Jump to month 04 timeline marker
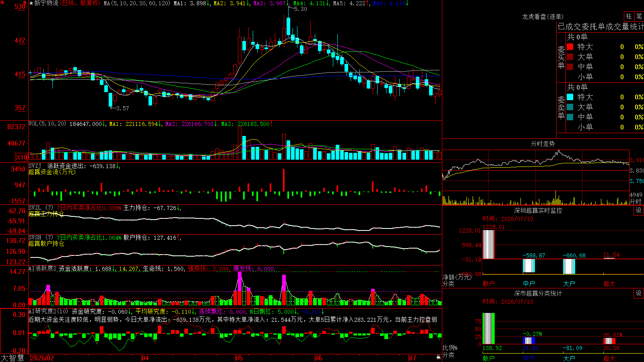Image resolution: width=644 pixels, height=362 pixels. [145, 358]
